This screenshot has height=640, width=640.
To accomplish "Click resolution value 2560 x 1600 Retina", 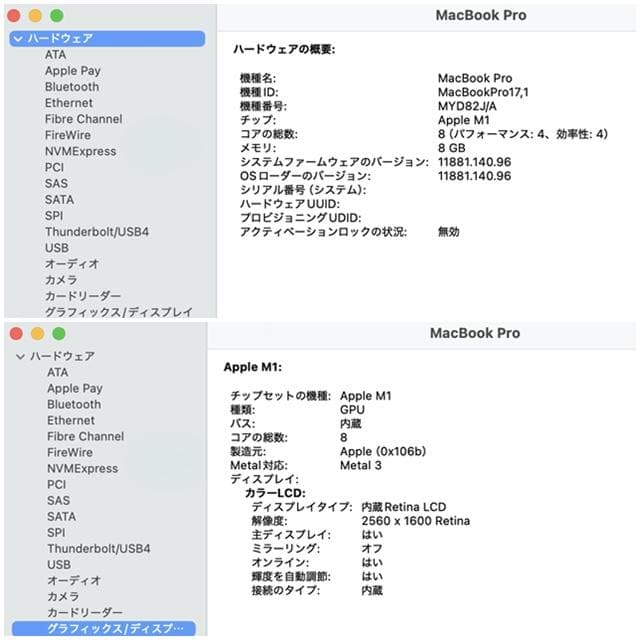I will tap(416, 521).
